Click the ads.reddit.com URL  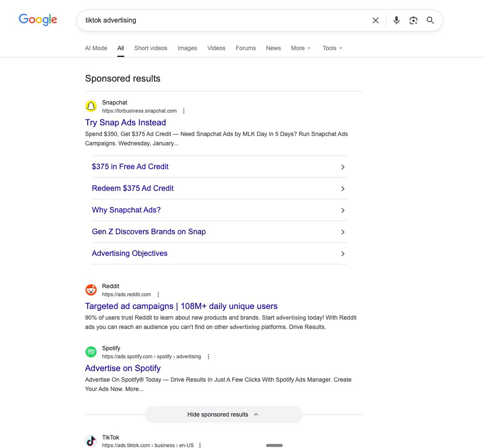click(x=126, y=295)
